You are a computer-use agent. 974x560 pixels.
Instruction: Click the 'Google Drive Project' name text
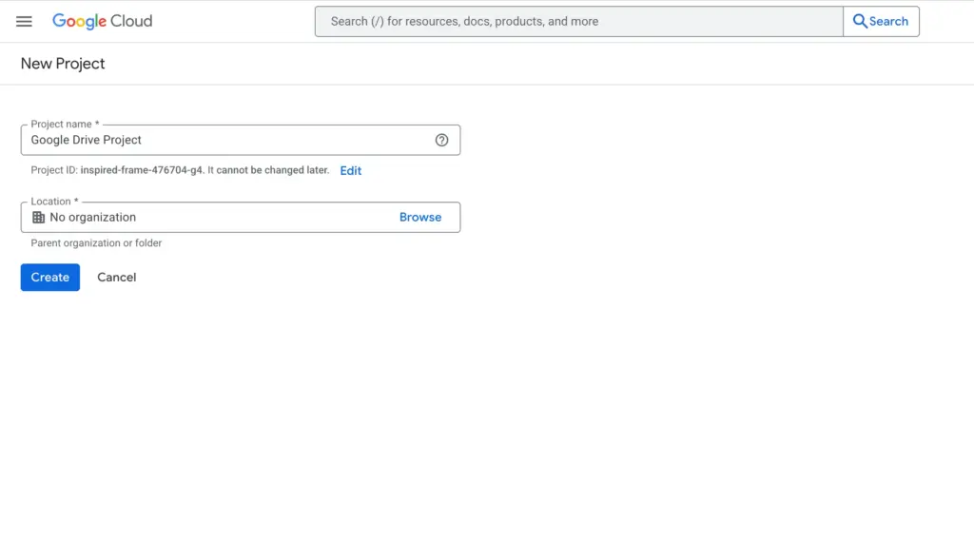tap(86, 140)
